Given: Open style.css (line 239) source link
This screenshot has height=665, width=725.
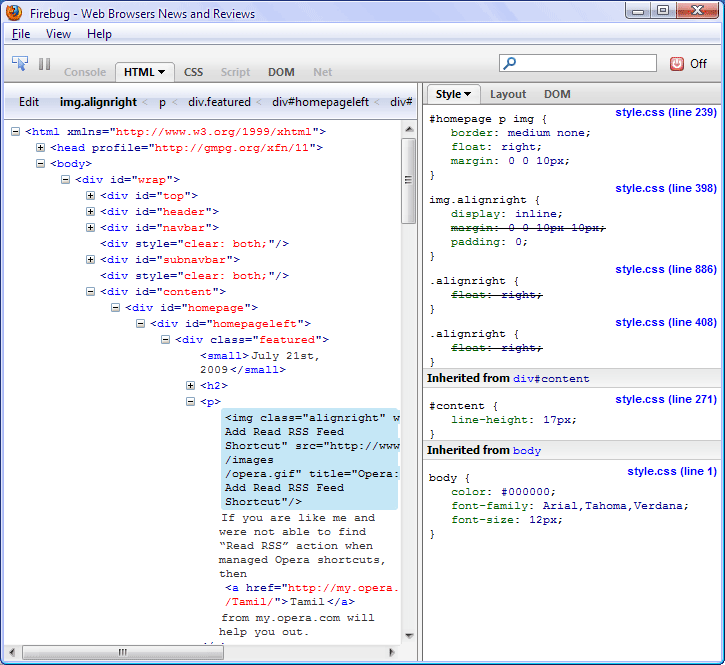Looking at the screenshot, I should pyautogui.click(x=665, y=113).
